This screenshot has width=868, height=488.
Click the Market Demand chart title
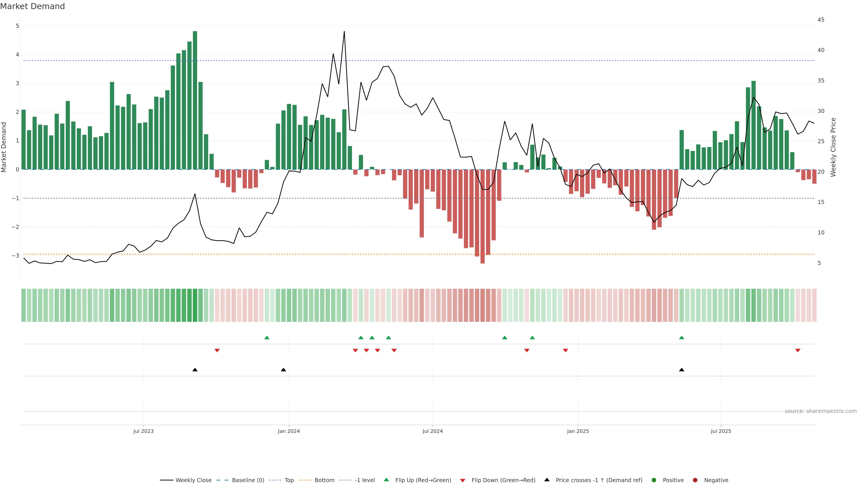[32, 6]
